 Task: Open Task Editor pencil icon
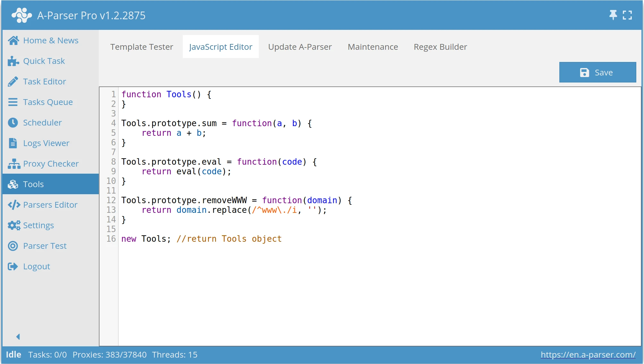(13, 82)
